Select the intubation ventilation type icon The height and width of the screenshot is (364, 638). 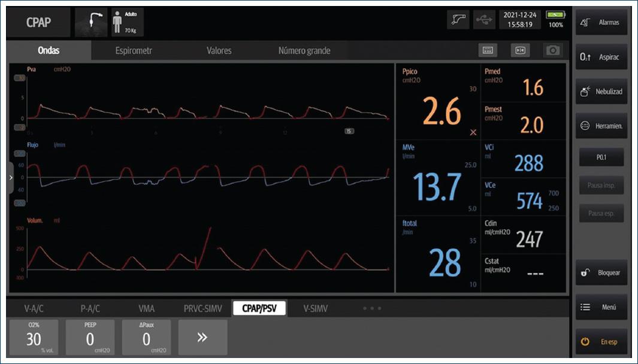tap(91, 23)
